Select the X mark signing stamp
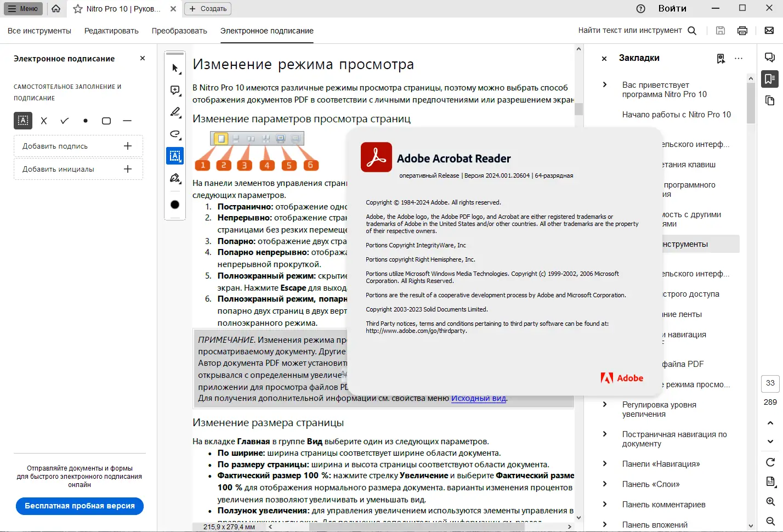Image resolution: width=783 pixels, height=532 pixels. pos(44,121)
